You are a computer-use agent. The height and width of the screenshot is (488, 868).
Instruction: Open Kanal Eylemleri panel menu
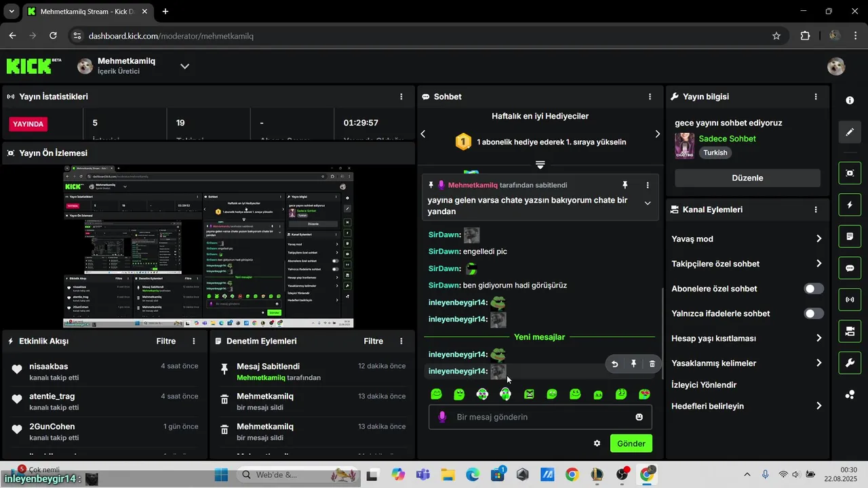tap(816, 210)
